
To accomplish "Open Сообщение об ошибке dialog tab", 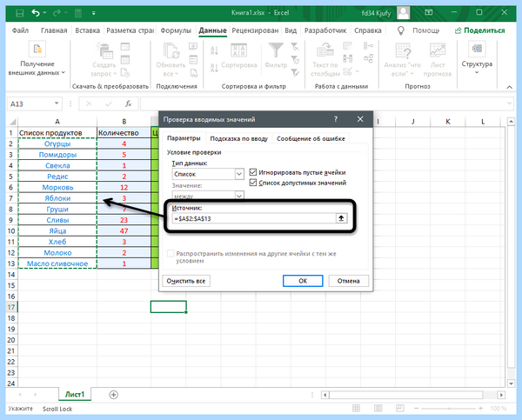I will pyautogui.click(x=311, y=139).
